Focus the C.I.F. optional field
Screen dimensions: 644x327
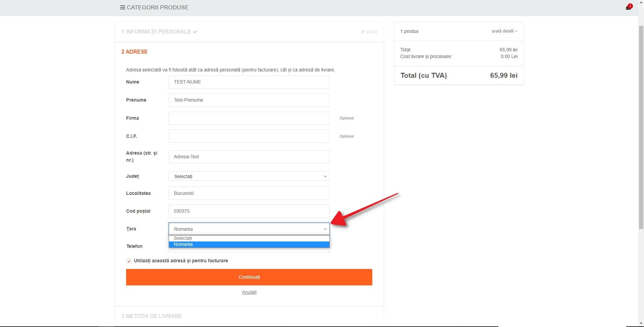[249, 136]
